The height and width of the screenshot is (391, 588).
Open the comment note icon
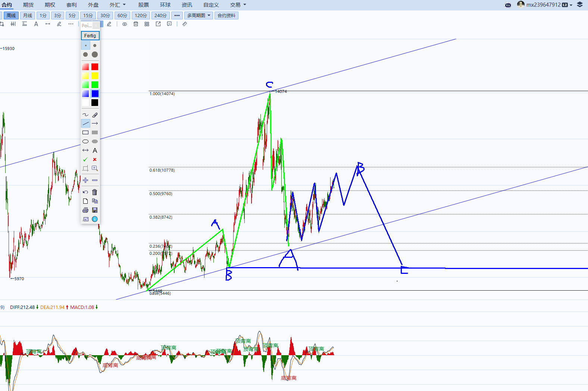click(x=169, y=24)
